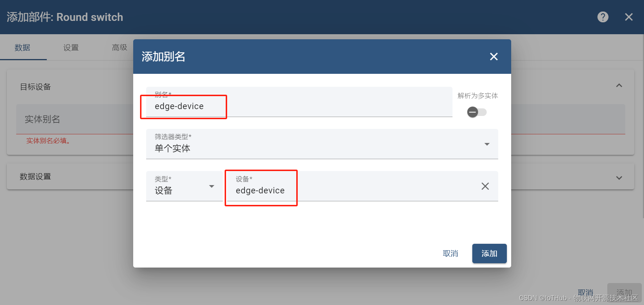Click 取消 in the alias dialog
Screen dimensions: 644x305
tap(450, 254)
